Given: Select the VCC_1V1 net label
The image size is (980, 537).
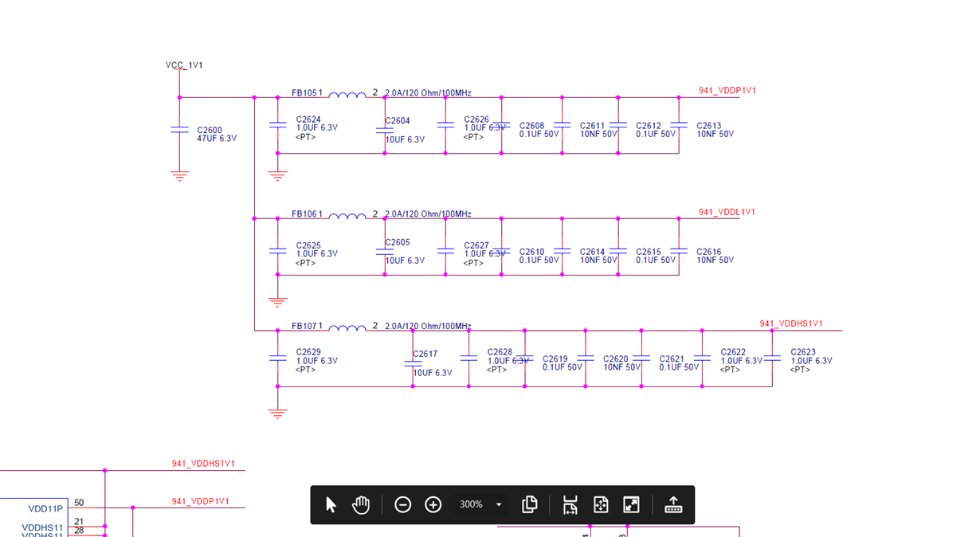Looking at the screenshot, I should pos(184,65).
